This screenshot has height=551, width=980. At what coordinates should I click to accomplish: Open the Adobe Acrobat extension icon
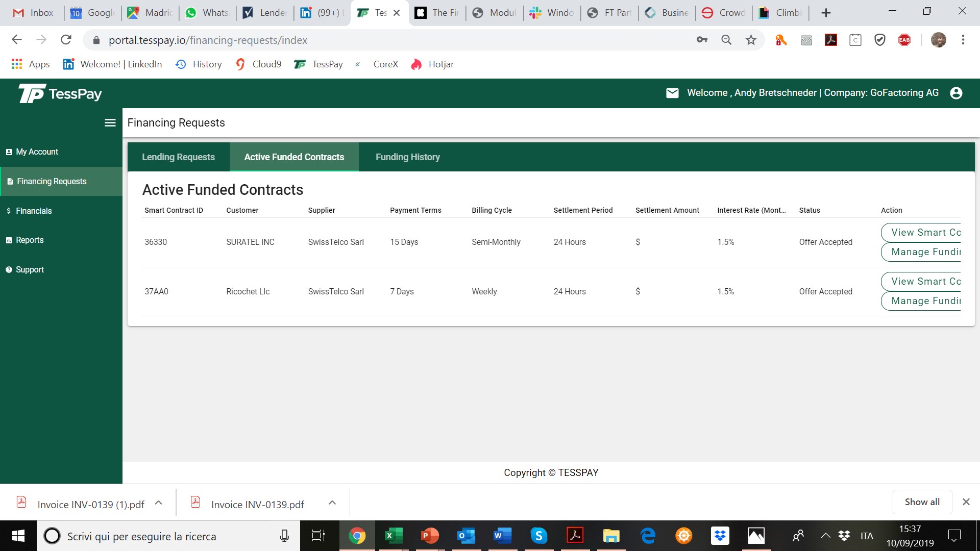coord(831,40)
